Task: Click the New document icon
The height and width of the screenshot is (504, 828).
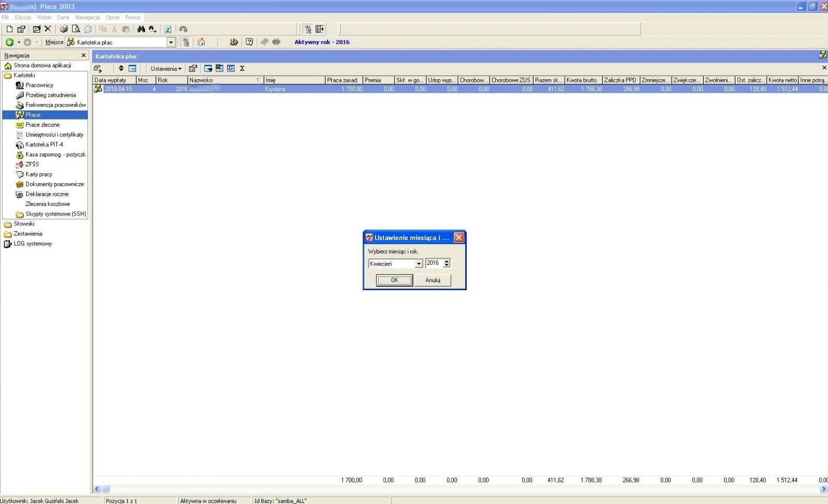Action: click(9, 29)
